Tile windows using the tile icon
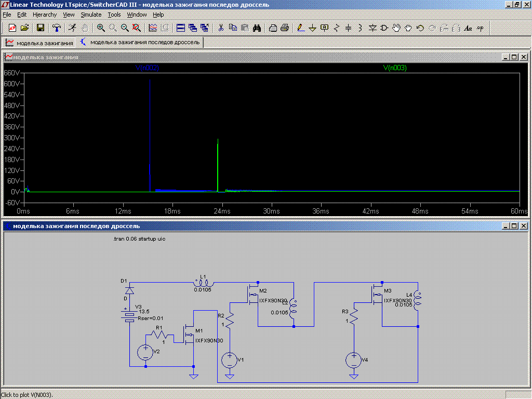532x399 pixels. (x=180, y=28)
